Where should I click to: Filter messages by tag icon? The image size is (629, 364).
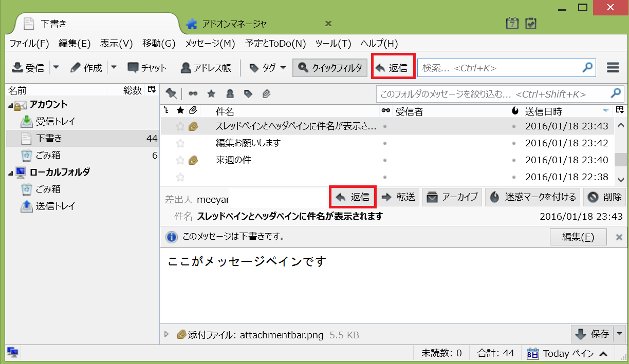pos(248,93)
